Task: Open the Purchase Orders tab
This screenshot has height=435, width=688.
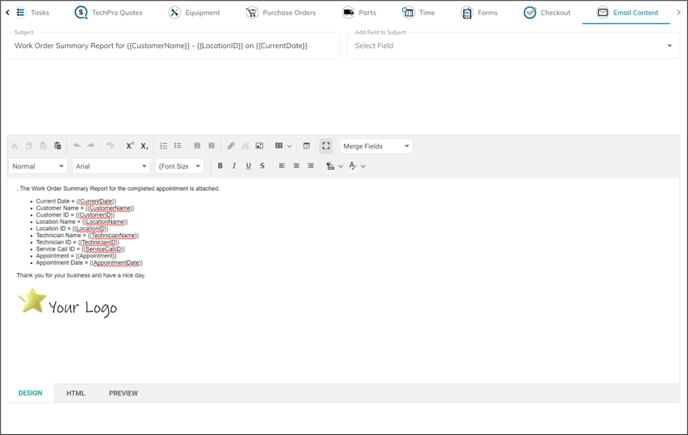Action: click(x=281, y=13)
